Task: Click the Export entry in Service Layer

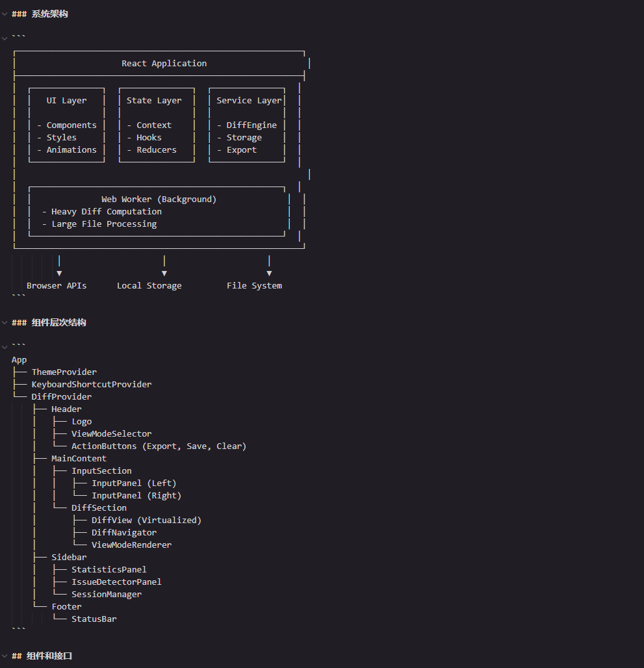Action: pos(242,150)
